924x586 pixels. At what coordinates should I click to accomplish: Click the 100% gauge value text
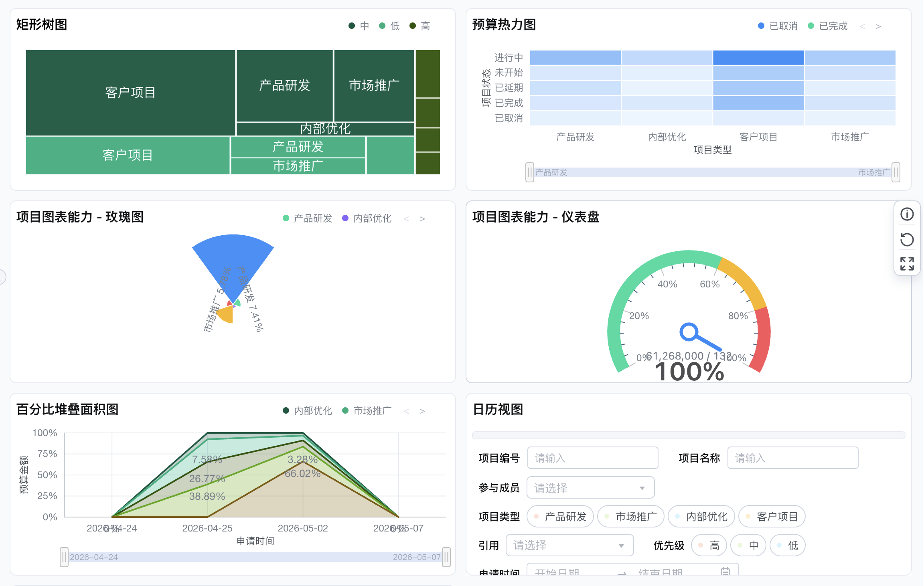point(689,372)
